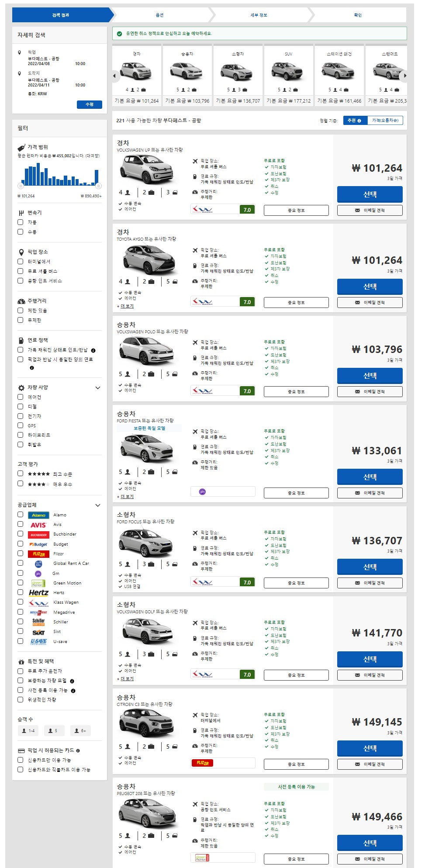Check the 하이브리드 filter option
The image size is (425, 868).
point(20,435)
